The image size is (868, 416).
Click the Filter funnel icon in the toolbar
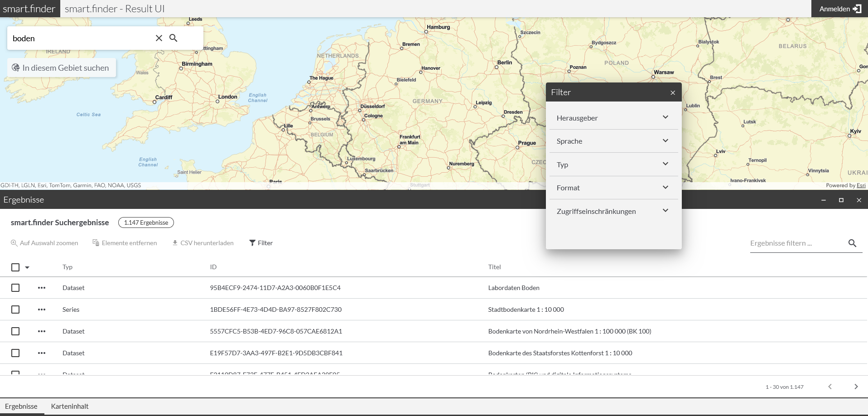click(252, 243)
